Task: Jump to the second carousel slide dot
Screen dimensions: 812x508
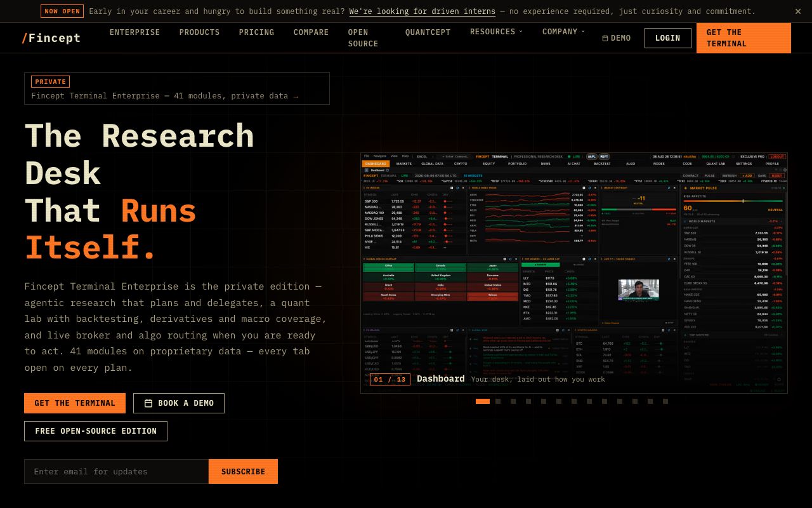Action: (498, 401)
